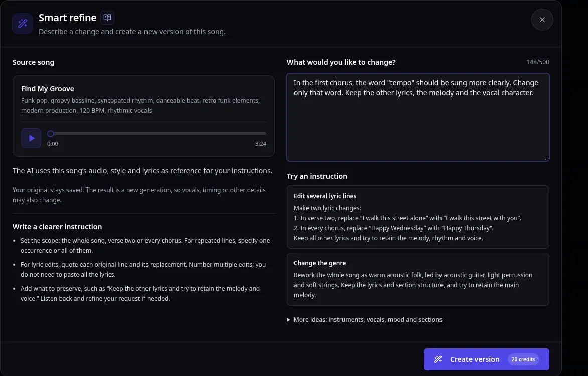
Task: Click the song progress slider handle
Action: [51, 134]
